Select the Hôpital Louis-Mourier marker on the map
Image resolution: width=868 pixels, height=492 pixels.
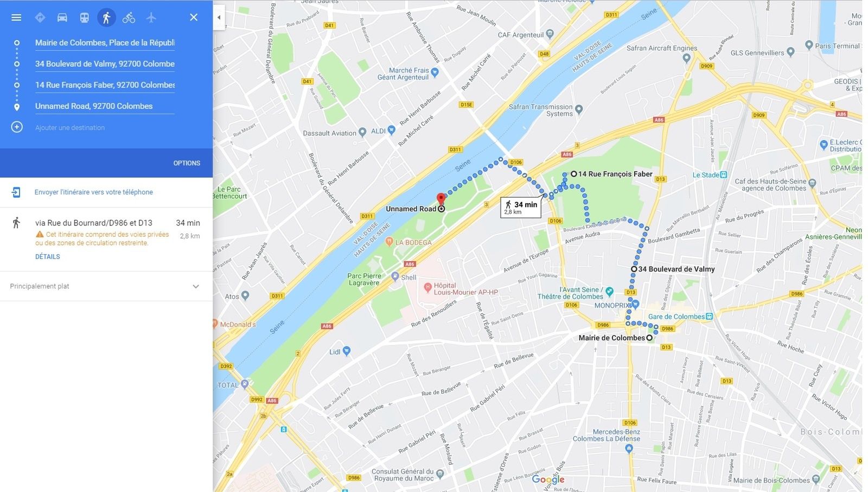427,286
